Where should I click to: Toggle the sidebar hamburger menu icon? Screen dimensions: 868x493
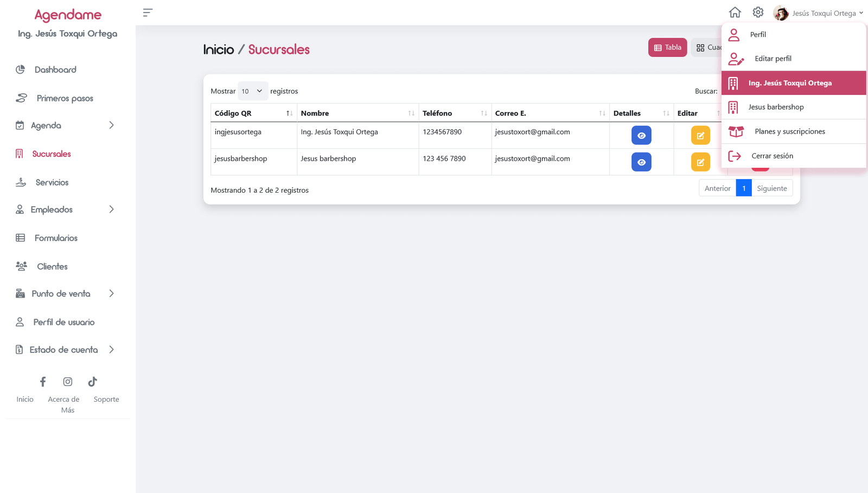(x=148, y=12)
